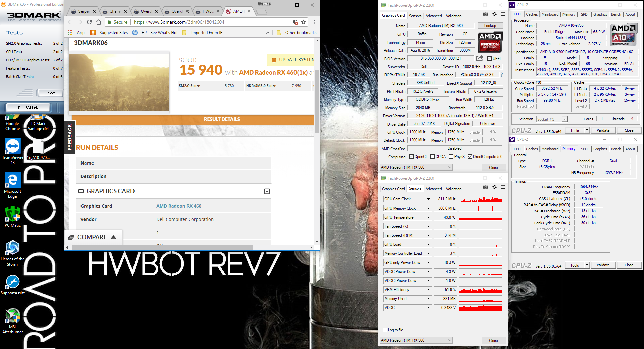Open Fan Speed (RPM) sensor dropdown
The width and height of the screenshot is (644, 349).
tap(428, 235)
